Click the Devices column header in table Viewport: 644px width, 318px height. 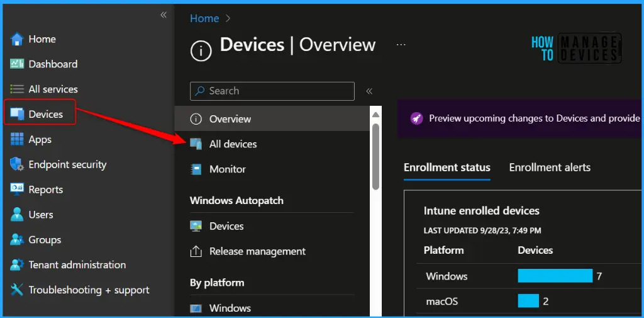tap(535, 250)
